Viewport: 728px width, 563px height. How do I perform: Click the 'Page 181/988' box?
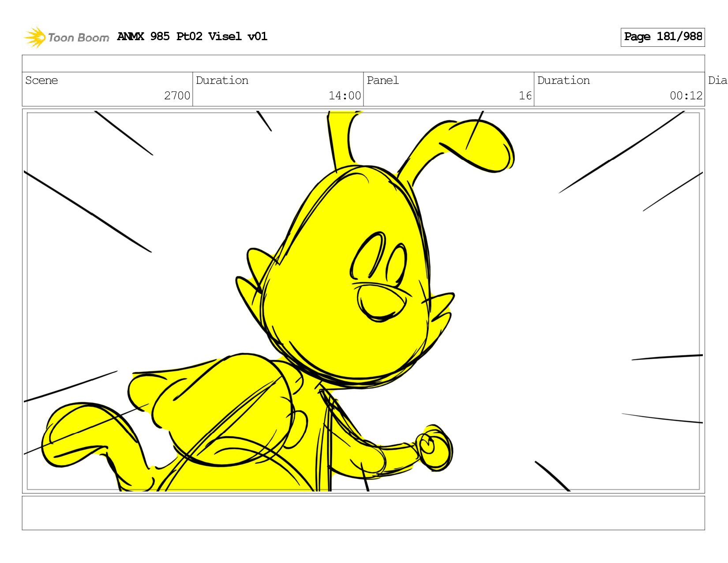663,37
